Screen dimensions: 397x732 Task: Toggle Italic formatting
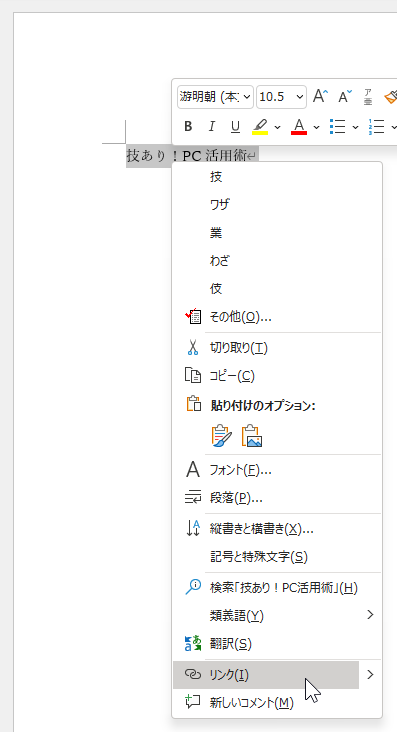pos(212,127)
